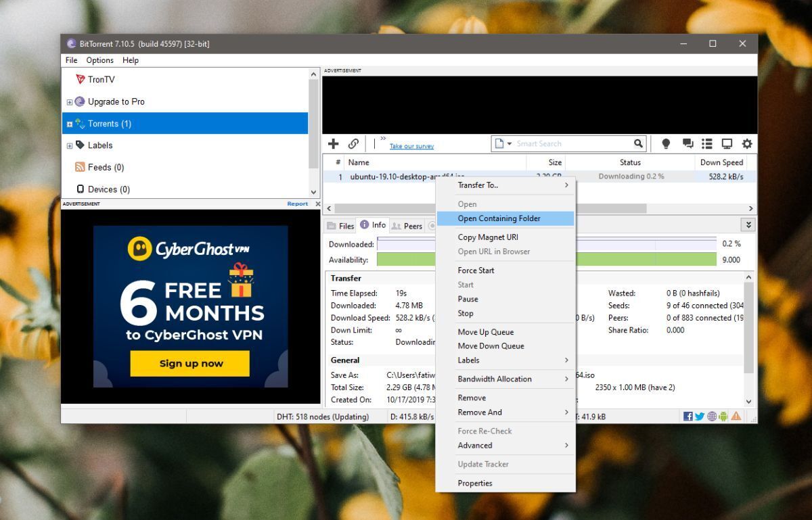This screenshot has width=812, height=520.
Task: Choose Force Start in the context menu
Action: click(505, 270)
